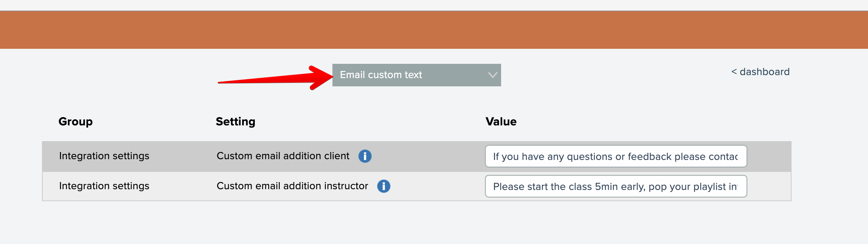868x244 pixels.
Task: Click Integration settings in the client row
Action: [104, 156]
